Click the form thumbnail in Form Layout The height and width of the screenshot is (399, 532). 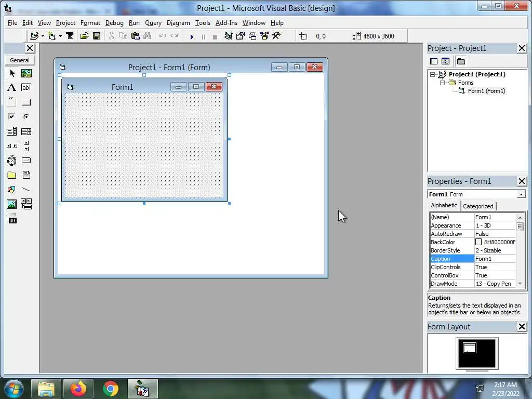pos(470,348)
